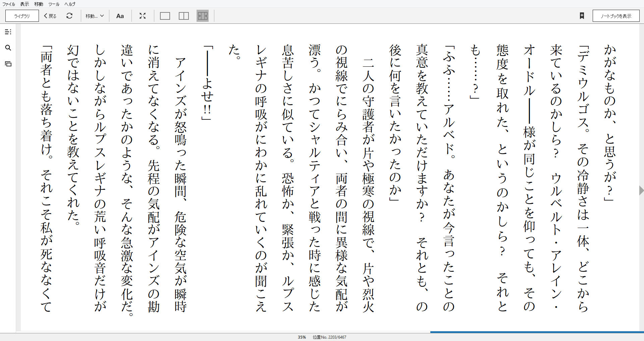Enter full screen mode

click(x=143, y=16)
